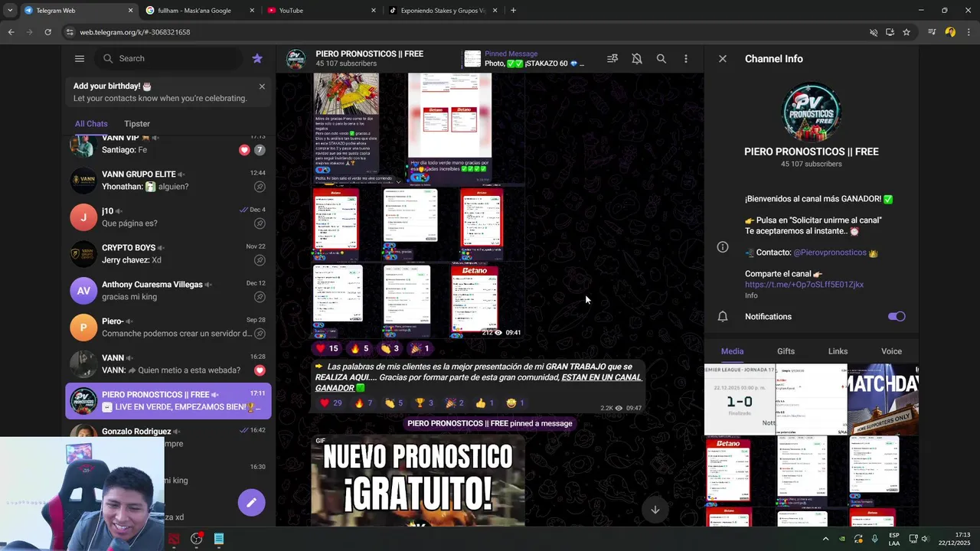Click the trophy reaction showing 3

(424, 403)
